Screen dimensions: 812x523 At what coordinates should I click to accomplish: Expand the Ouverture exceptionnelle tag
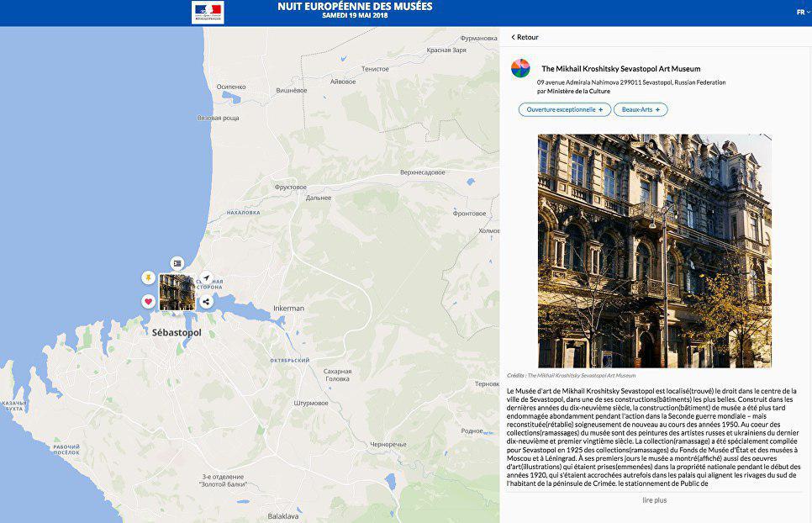click(x=564, y=109)
